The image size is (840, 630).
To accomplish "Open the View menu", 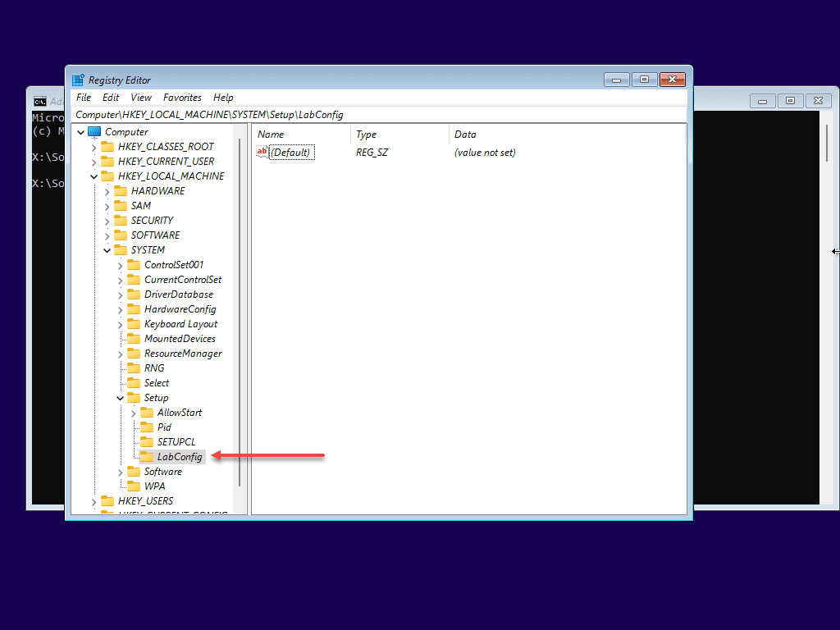I will [140, 97].
